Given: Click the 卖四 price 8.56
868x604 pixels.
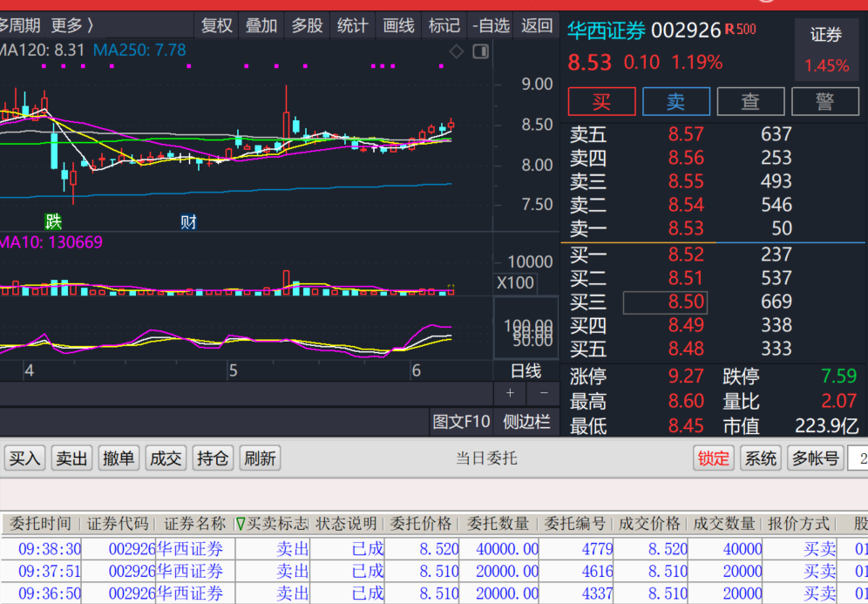Looking at the screenshot, I should pos(686,158).
